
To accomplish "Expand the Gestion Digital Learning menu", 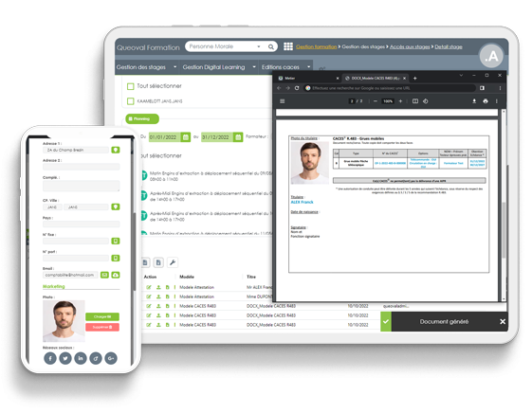I will pyautogui.click(x=219, y=67).
